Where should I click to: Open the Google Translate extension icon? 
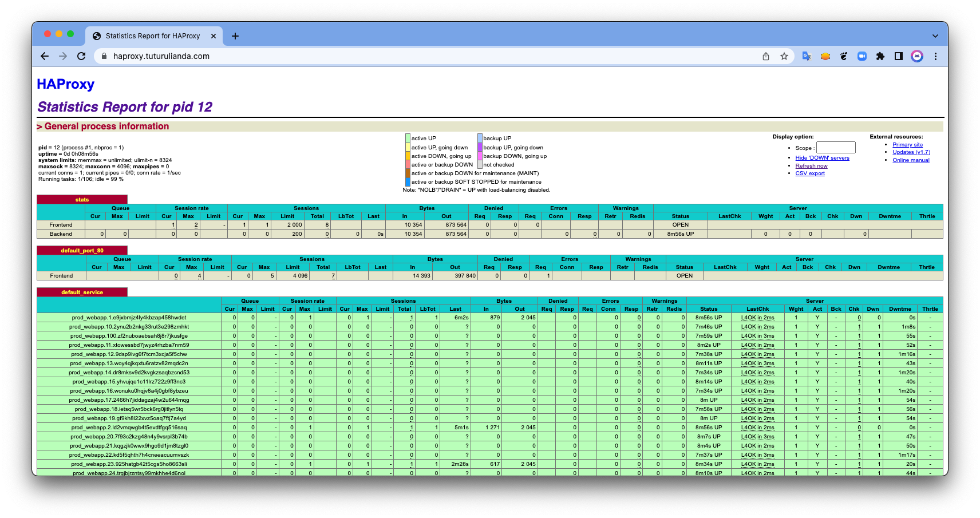807,56
